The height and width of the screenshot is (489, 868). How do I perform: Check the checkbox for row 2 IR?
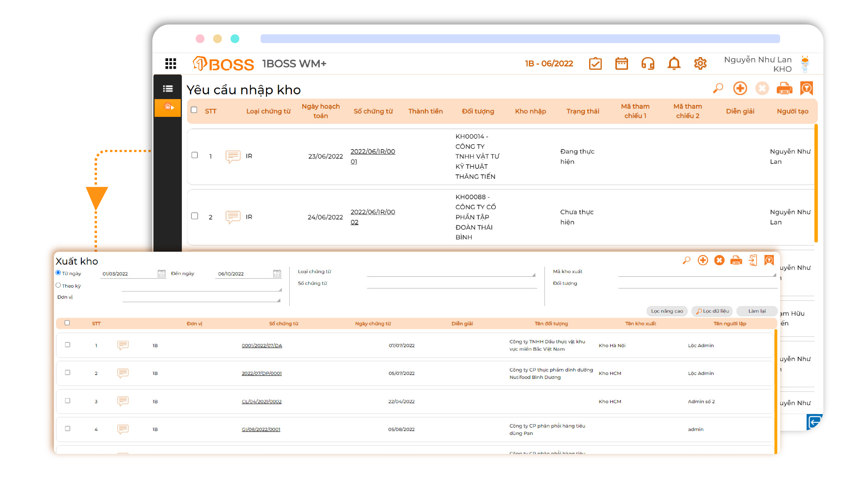coord(194,216)
